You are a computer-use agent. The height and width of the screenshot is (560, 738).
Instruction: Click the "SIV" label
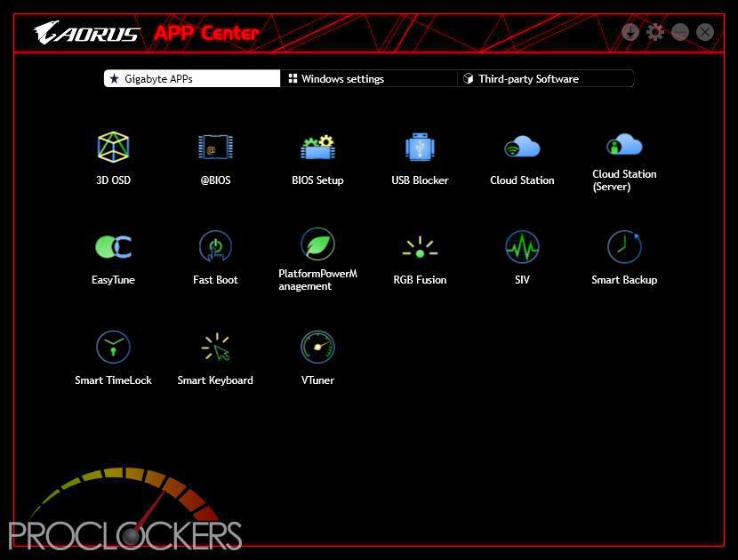[x=522, y=280]
